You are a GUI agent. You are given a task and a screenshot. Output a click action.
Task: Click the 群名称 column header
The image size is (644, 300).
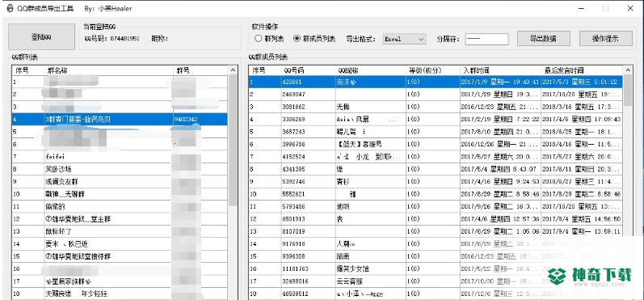108,70
